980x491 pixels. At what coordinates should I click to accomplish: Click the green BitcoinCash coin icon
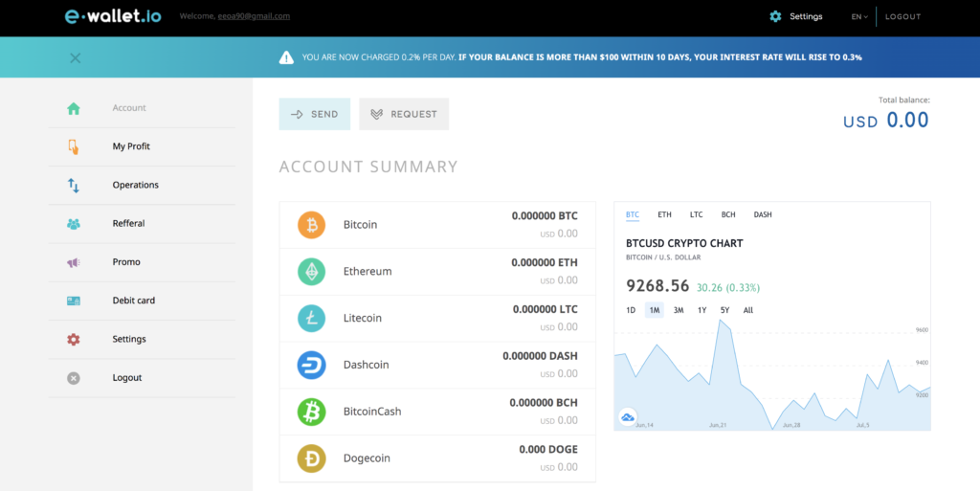(x=311, y=412)
